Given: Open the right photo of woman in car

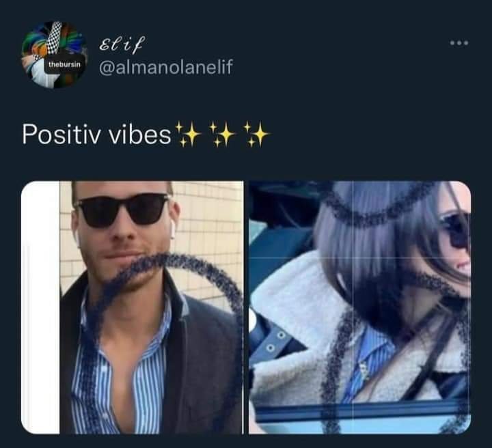Looking at the screenshot, I should (x=359, y=307).
